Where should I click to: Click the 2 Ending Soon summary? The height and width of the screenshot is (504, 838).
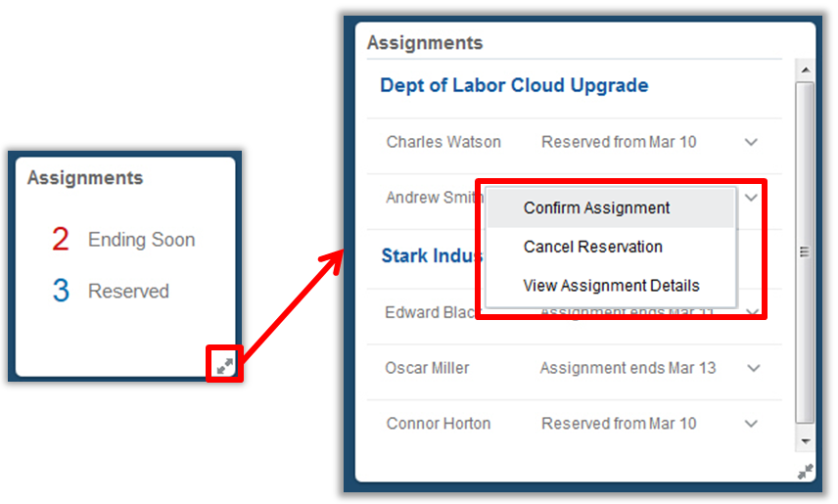coord(122,240)
